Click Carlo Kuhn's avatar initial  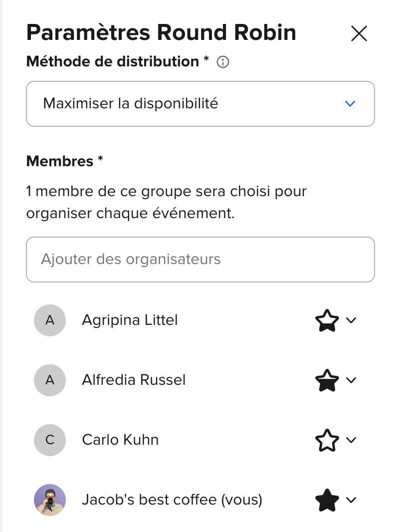click(50, 440)
